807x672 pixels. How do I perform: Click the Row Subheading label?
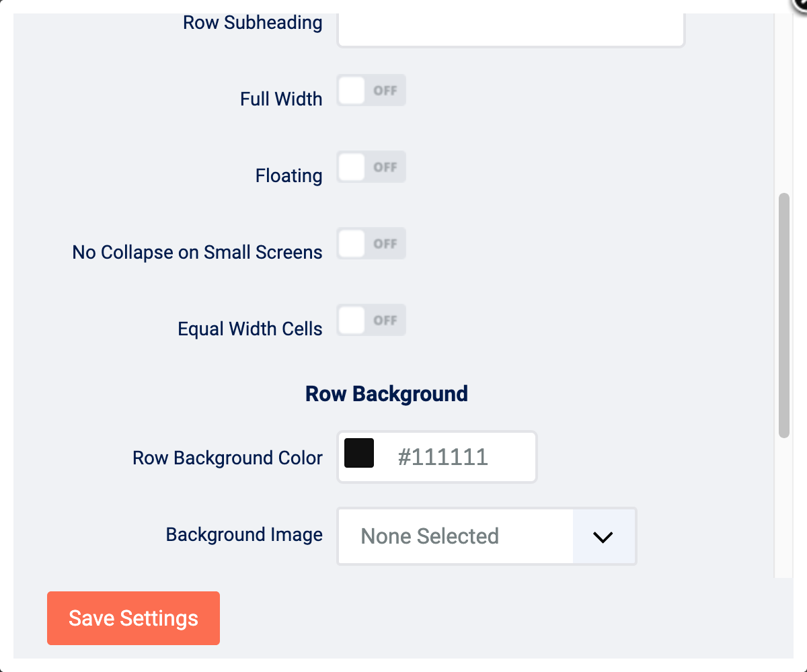click(x=252, y=23)
